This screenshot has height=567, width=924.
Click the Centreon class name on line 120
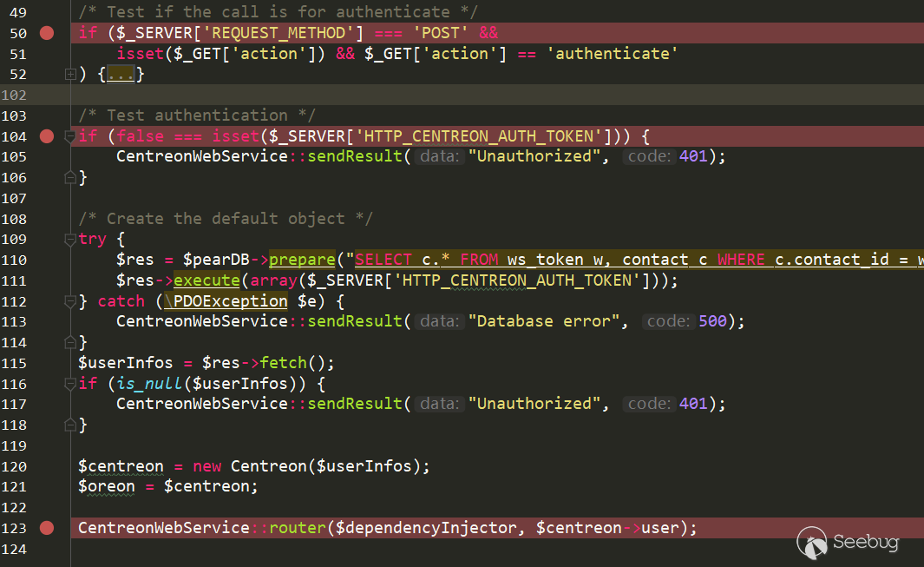click(269, 466)
